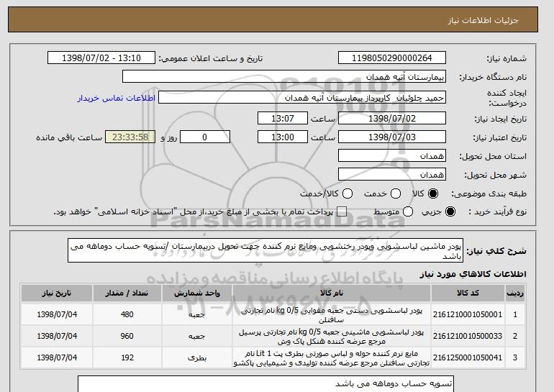Select the جزیی purchase type radio

pyautogui.click(x=450, y=211)
